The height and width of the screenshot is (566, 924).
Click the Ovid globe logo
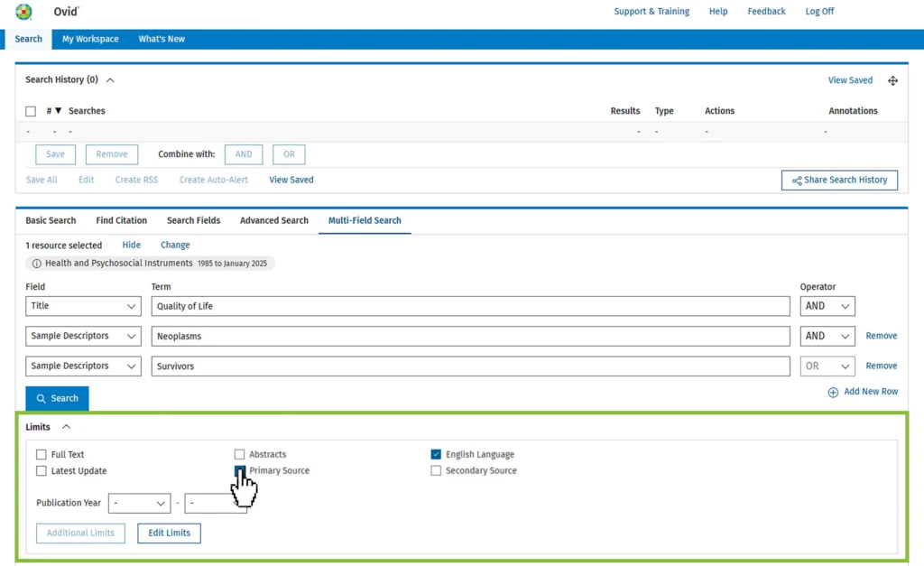click(x=23, y=11)
